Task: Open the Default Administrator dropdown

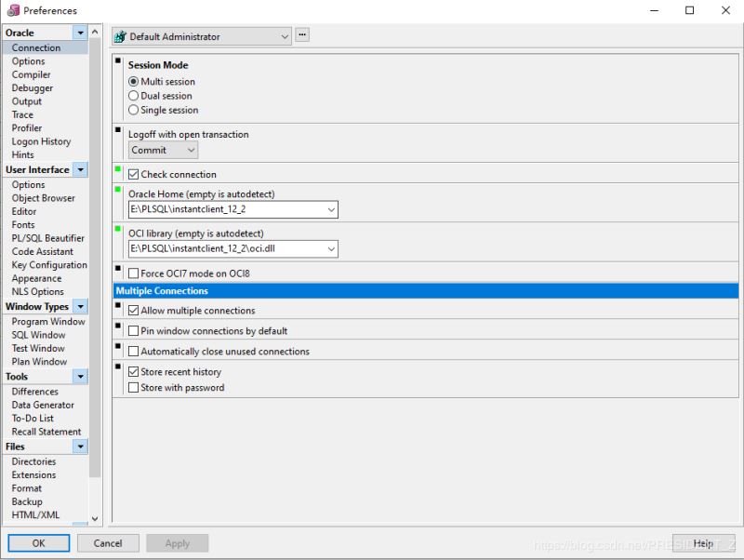Action: 202,36
